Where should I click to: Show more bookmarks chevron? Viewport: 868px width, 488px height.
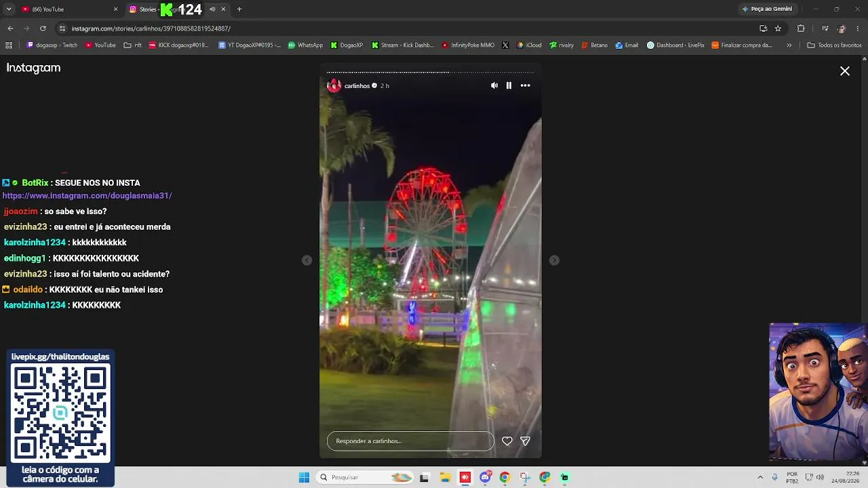(x=789, y=45)
